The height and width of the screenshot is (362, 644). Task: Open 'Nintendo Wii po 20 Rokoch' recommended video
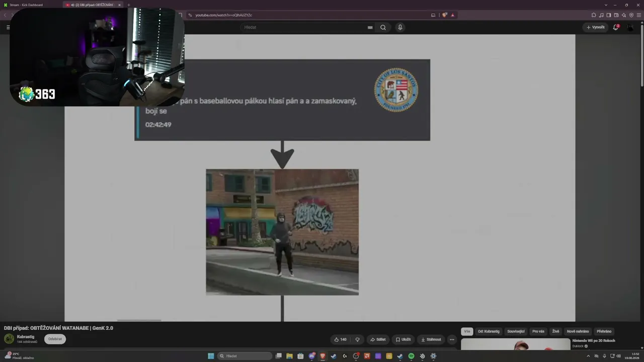point(594,340)
